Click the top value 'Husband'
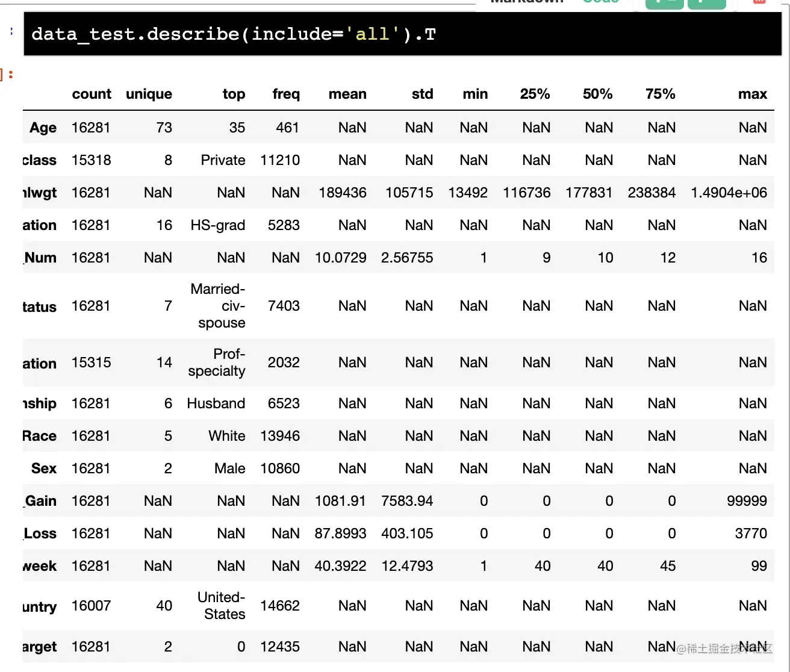The height and width of the screenshot is (672, 790). click(x=216, y=403)
